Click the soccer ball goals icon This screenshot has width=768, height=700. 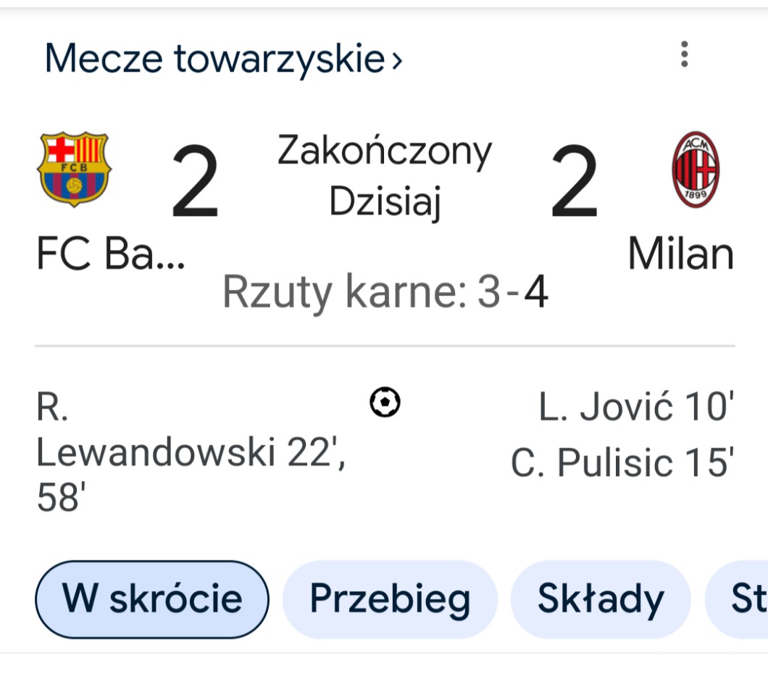pyautogui.click(x=385, y=403)
